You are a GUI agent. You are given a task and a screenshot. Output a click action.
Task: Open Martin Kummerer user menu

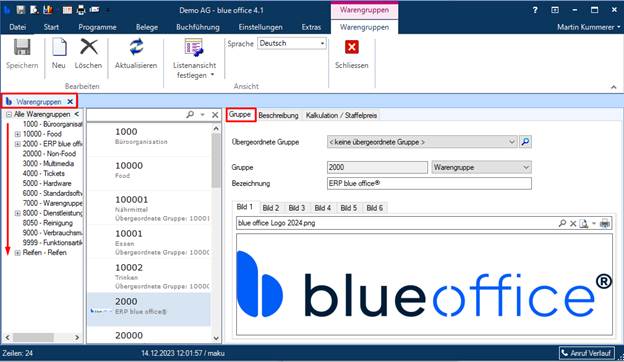[x=589, y=27]
